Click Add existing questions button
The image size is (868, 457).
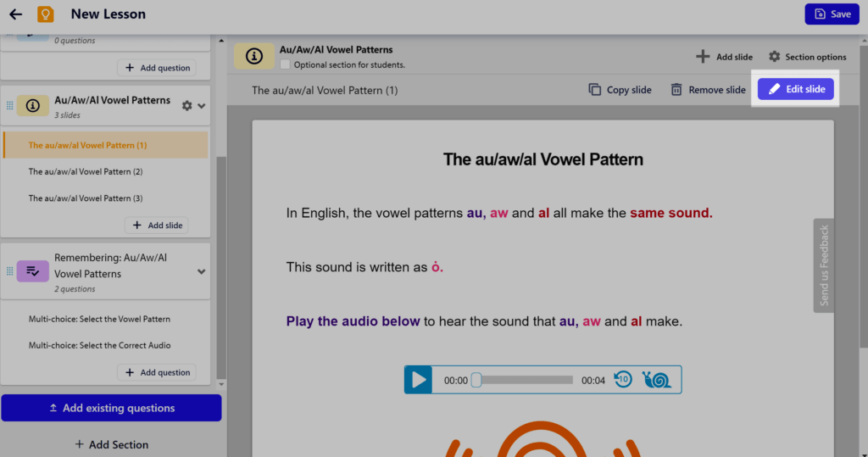point(111,408)
